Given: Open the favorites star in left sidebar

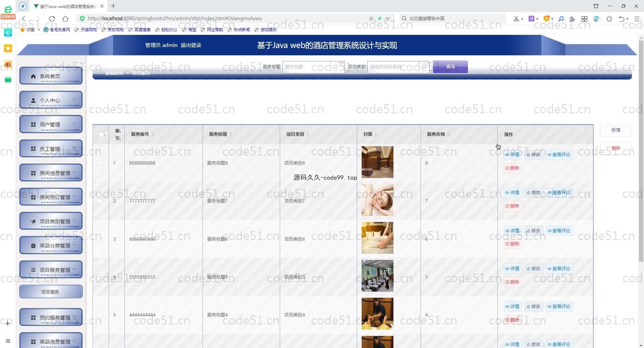Looking at the screenshot, I should pos(8,48).
